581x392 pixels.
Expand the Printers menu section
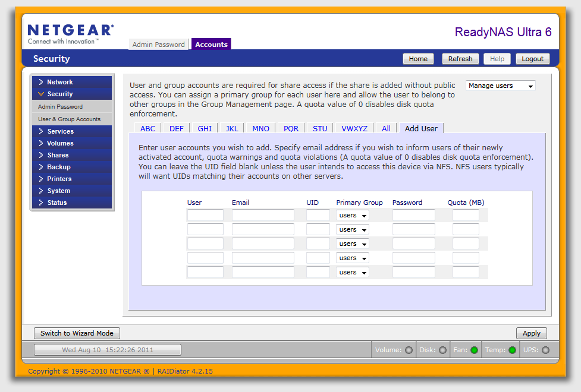coord(72,179)
